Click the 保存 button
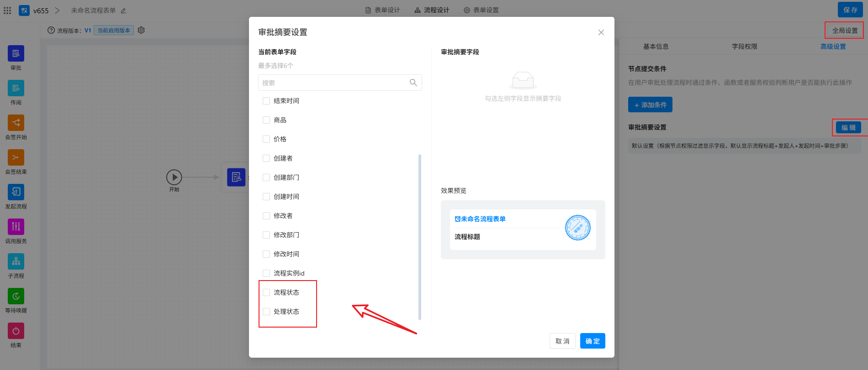The width and height of the screenshot is (868, 370). point(850,10)
